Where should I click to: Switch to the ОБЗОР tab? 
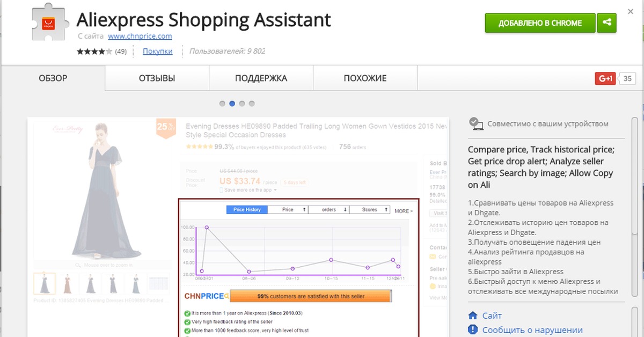click(x=53, y=78)
